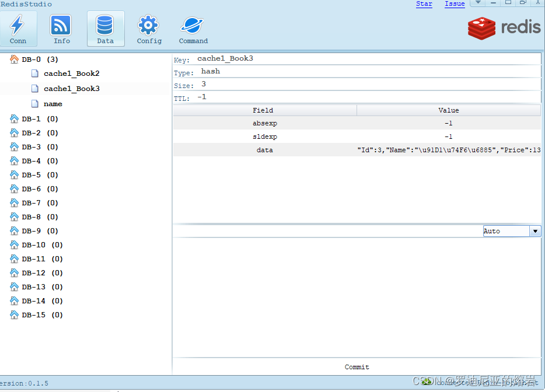Open the Config gear toolbar button

tap(149, 29)
